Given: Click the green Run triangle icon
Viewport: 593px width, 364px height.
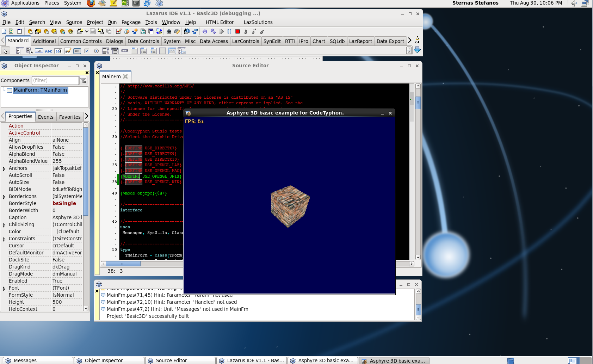Looking at the screenshot, I should pyautogui.click(x=221, y=31).
